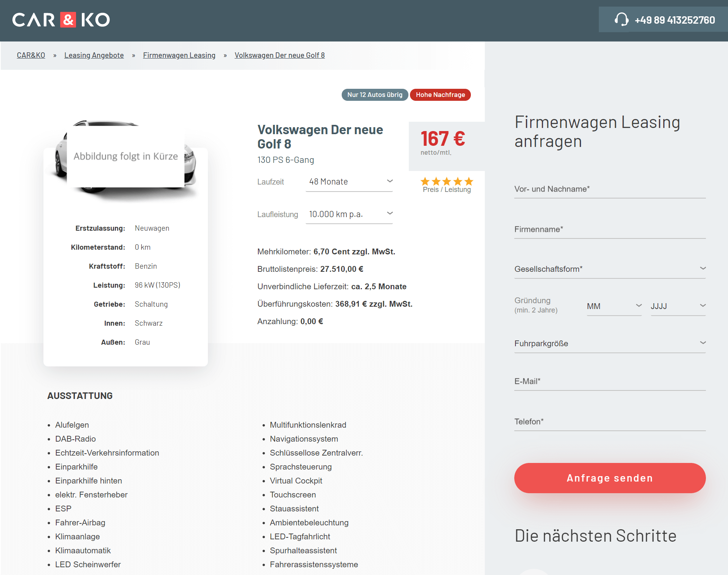Expand the Gesellschaftsform dropdown
Screen dimensions: 728x575
point(610,269)
